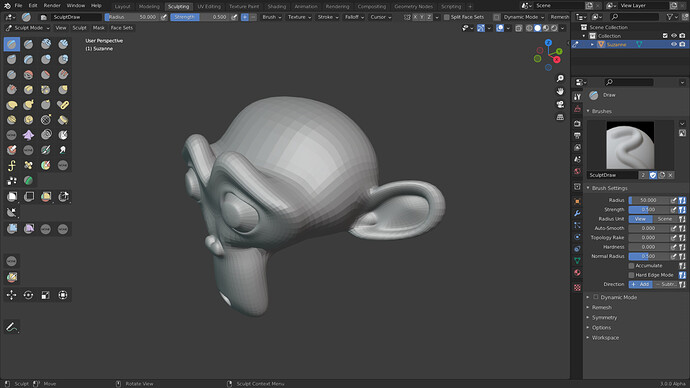Screen dimensions: 690x388
Task: Toggle fake user shield for SculptDraw
Action: pos(653,175)
